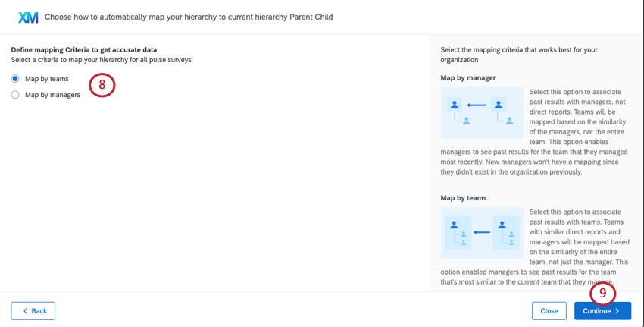644x327 pixels.
Task: Click the XM logo
Action: click(27, 17)
